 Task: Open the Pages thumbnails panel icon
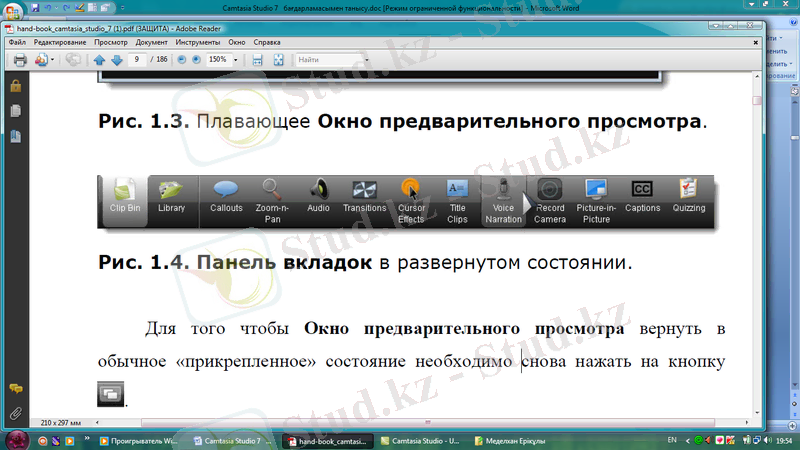pyautogui.click(x=15, y=110)
